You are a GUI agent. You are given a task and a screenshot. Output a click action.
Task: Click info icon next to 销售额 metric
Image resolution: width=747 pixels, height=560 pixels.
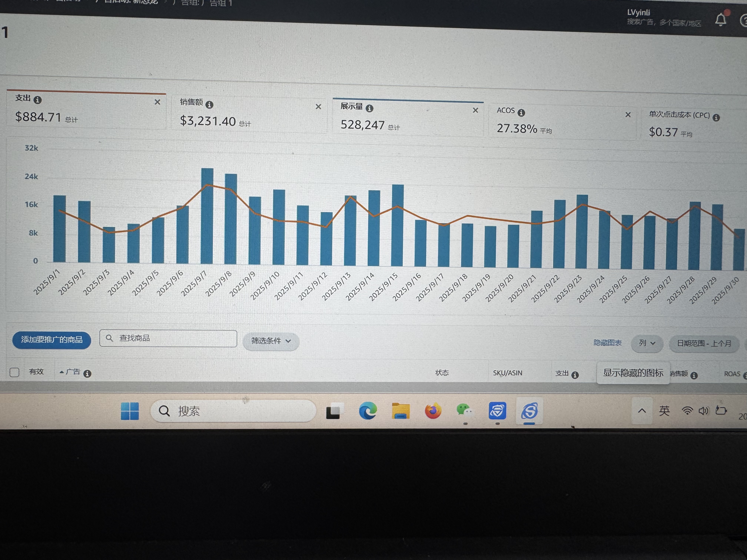[x=209, y=105]
